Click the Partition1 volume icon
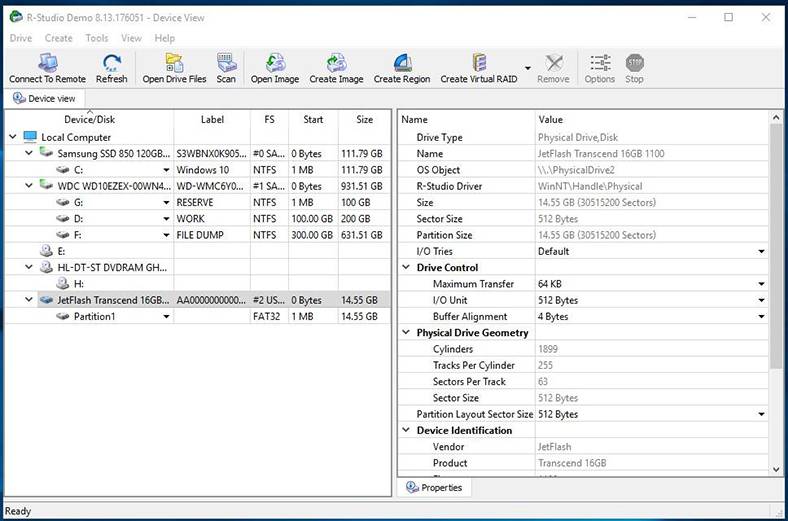 click(x=63, y=316)
